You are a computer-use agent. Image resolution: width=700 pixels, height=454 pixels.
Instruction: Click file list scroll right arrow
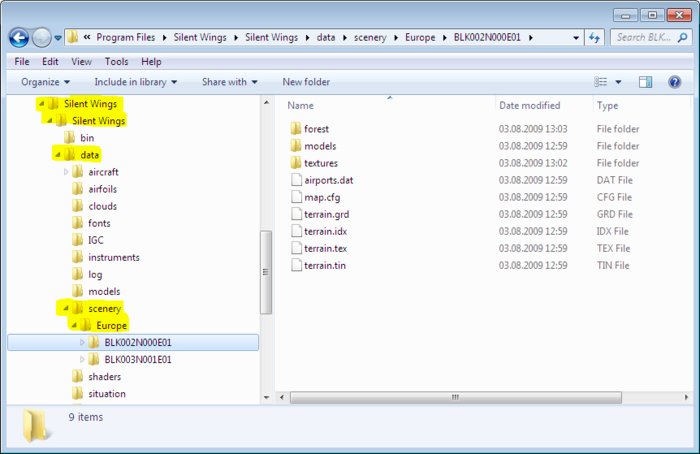coord(686,397)
